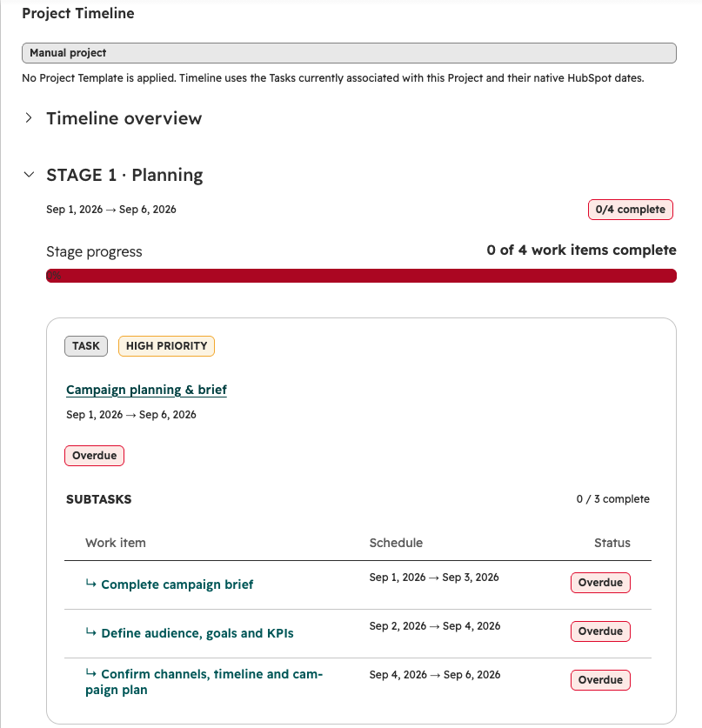
Task: Collapse the STAGE 1 Planning chevron
Action: coord(29,175)
